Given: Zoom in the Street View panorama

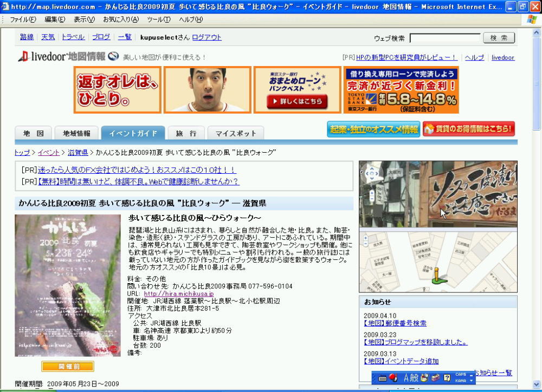Looking at the screenshot, I should (x=372, y=193).
